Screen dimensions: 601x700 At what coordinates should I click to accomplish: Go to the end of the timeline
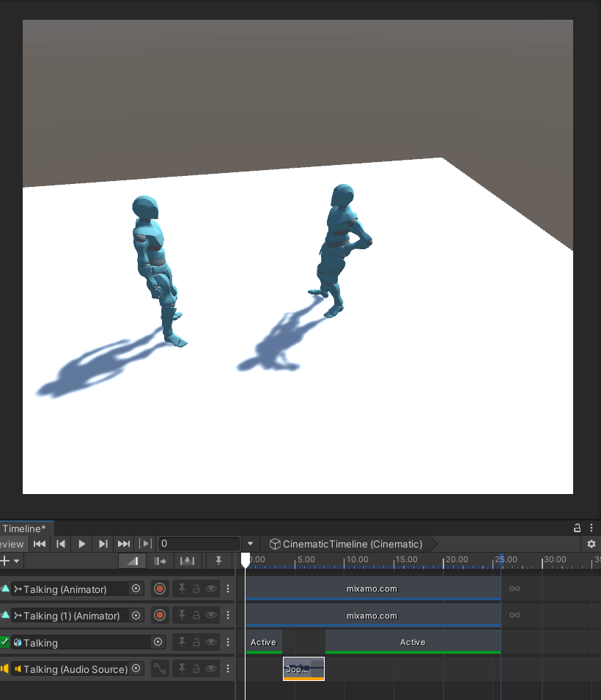(124, 544)
